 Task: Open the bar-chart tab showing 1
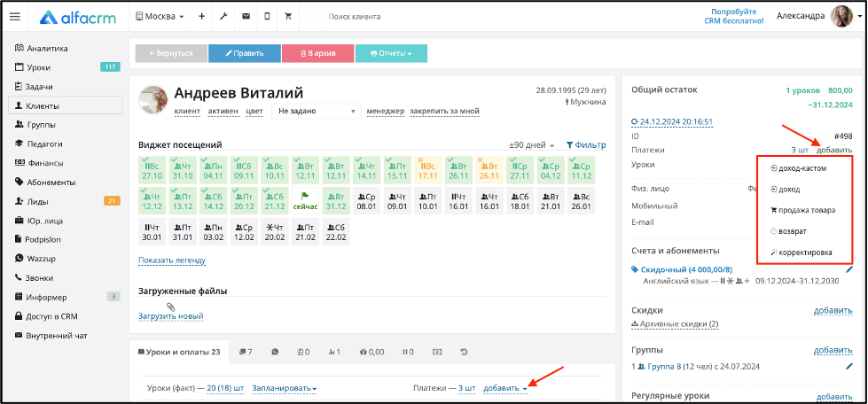click(x=334, y=352)
